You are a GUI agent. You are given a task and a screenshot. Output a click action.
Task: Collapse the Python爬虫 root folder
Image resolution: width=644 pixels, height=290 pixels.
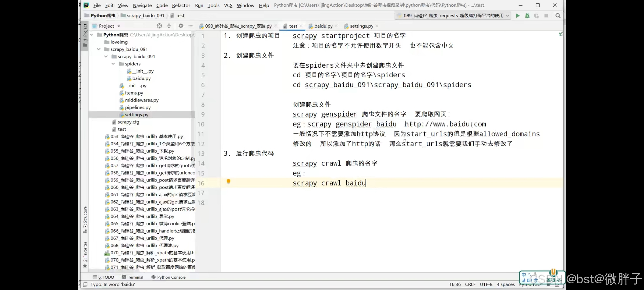click(x=92, y=35)
